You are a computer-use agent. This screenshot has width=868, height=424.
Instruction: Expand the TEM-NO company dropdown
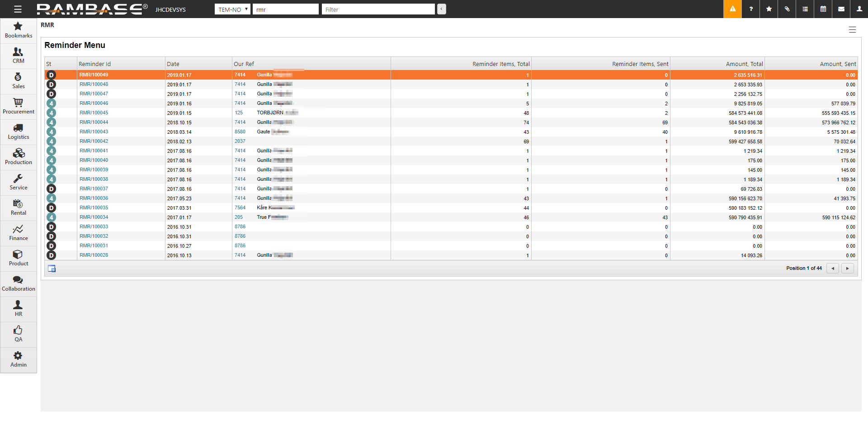pyautogui.click(x=232, y=9)
